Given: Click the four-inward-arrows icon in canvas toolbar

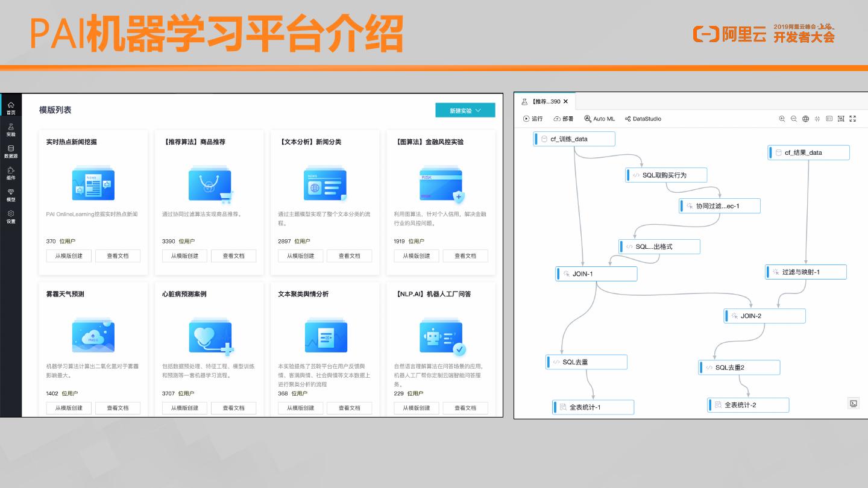Looking at the screenshot, I should click(817, 119).
